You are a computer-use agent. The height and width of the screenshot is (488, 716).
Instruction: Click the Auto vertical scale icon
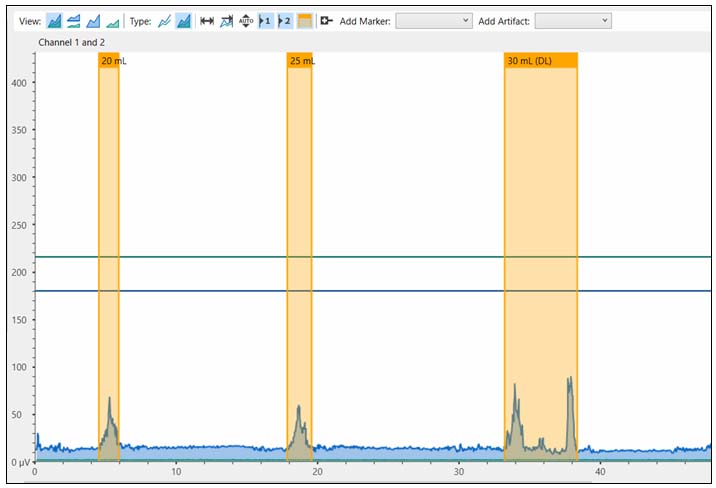[246, 21]
